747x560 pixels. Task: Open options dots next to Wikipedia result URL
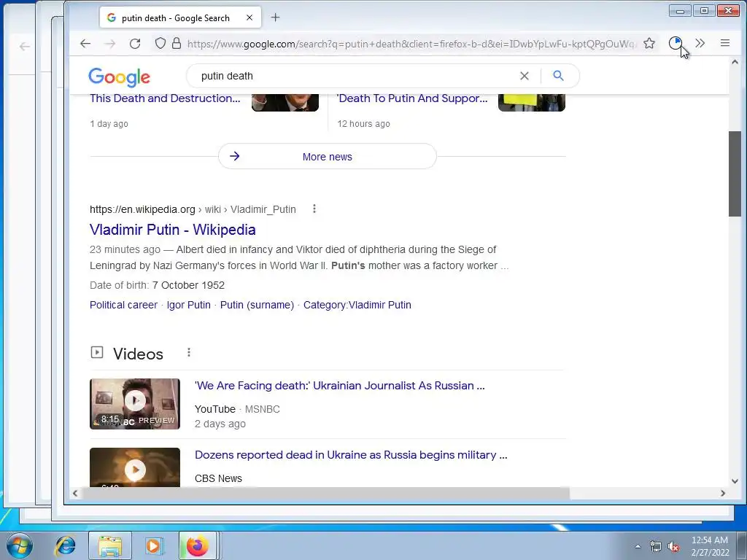click(x=314, y=209)
